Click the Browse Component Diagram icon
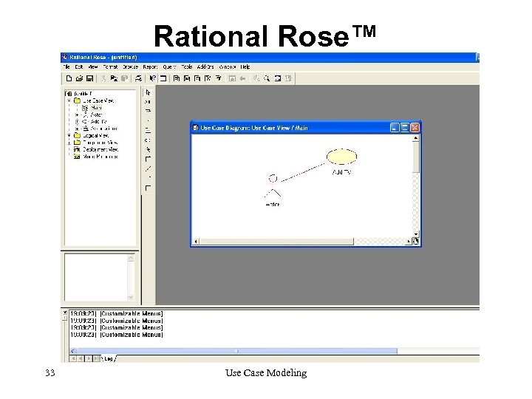 pyautogui.click(x=197, y=78)
